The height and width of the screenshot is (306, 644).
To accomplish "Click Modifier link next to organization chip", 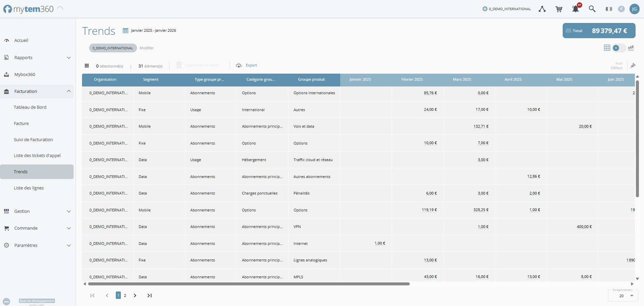I will [x=146, y=48].
